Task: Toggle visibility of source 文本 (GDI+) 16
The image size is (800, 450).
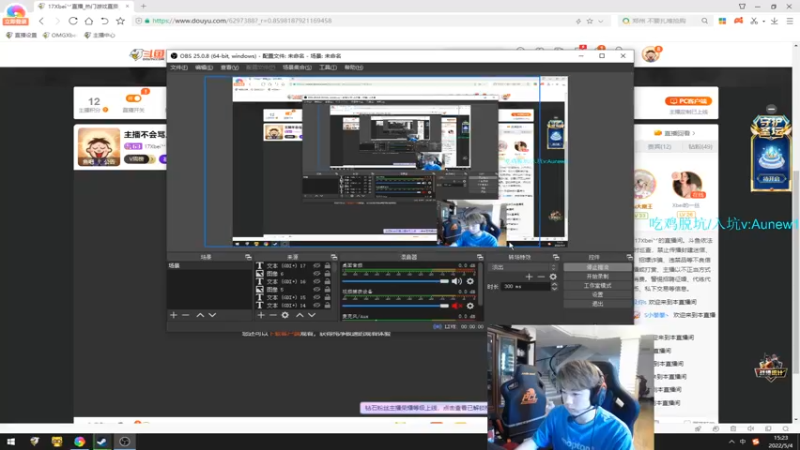Action: (317, 282)
